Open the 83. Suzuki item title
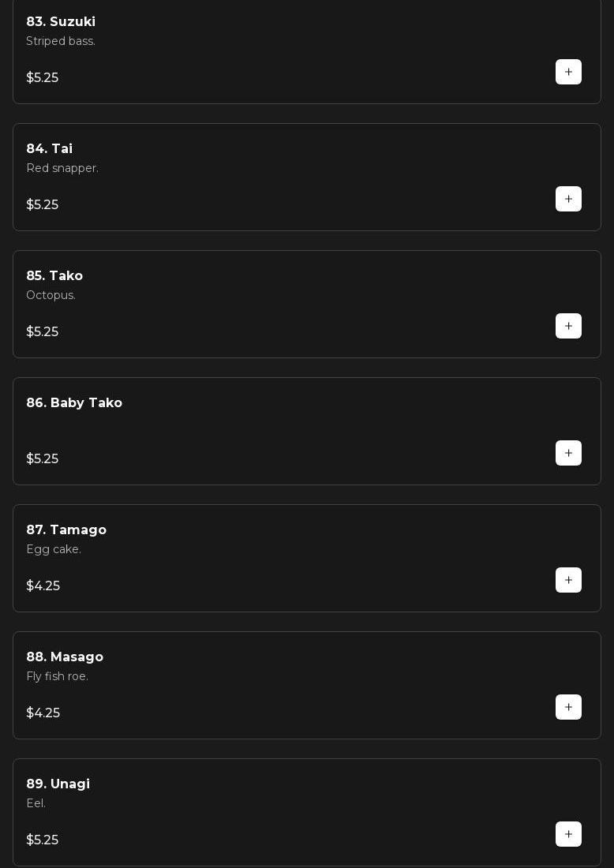This screenshot has height=868, width=614. pos(61,22)
